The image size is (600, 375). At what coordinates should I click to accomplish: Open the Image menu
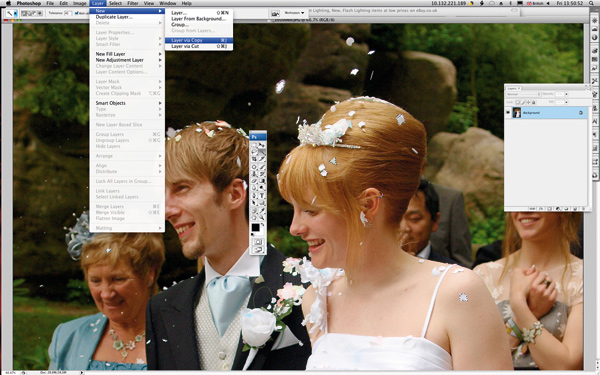pos(80,3)
